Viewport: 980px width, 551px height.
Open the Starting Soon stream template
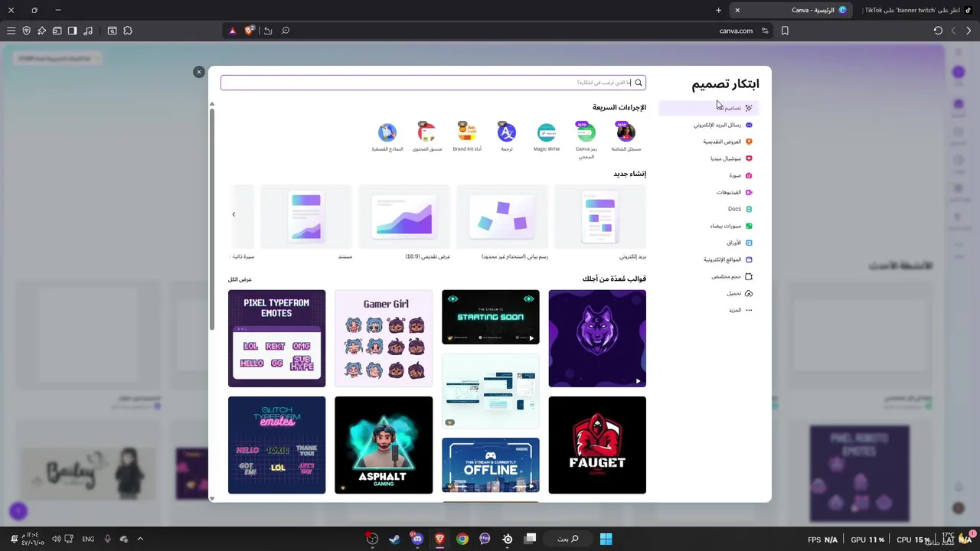coord(491,317)
